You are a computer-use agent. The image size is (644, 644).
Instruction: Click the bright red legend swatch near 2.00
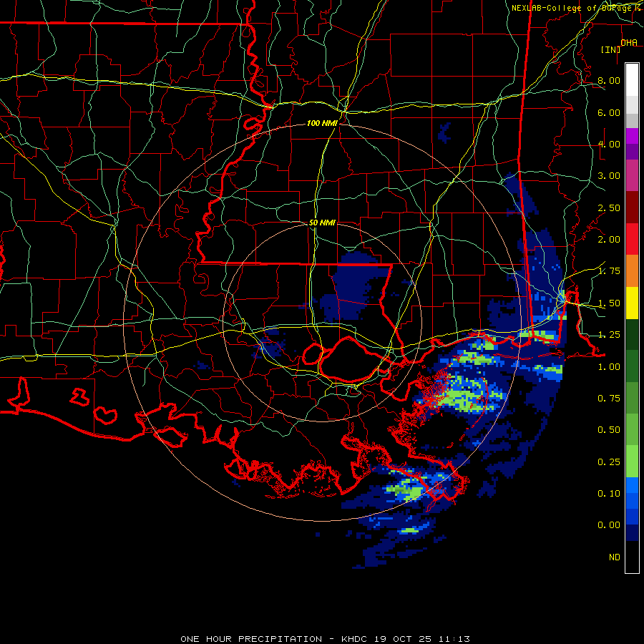[x=632, y=239]
